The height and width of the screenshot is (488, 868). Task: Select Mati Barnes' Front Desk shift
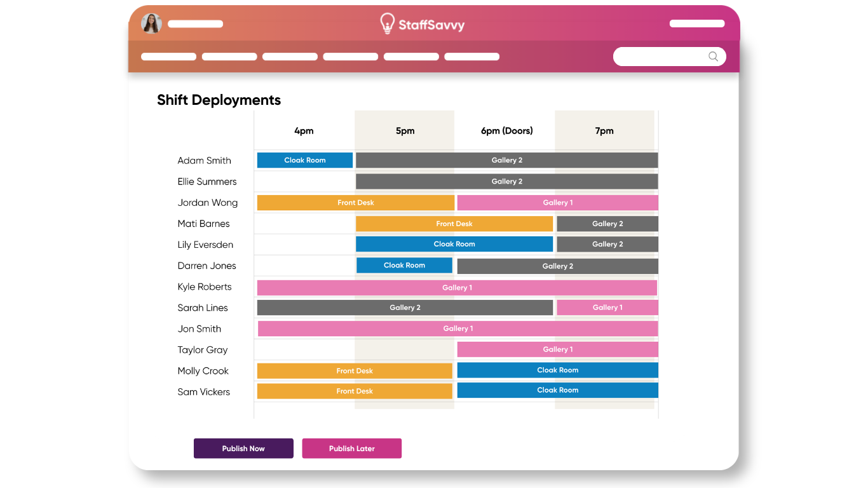pos(454,224)
